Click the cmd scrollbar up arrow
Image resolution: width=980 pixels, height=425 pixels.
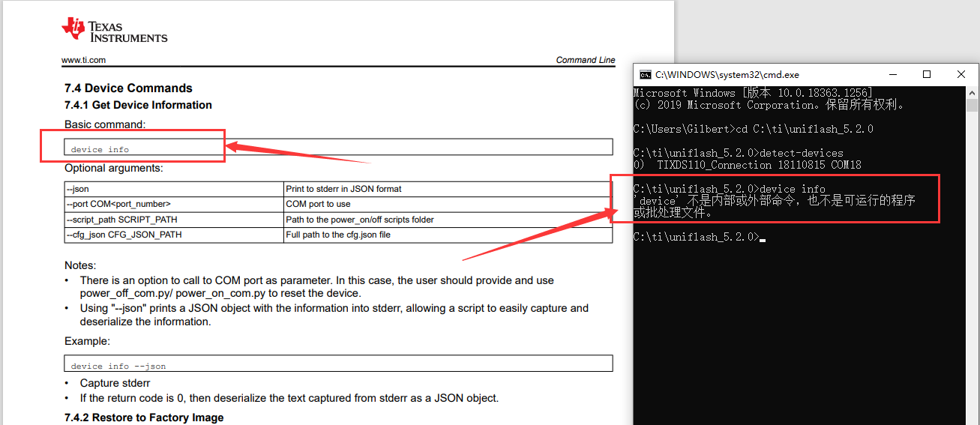(x=973, y=92)
